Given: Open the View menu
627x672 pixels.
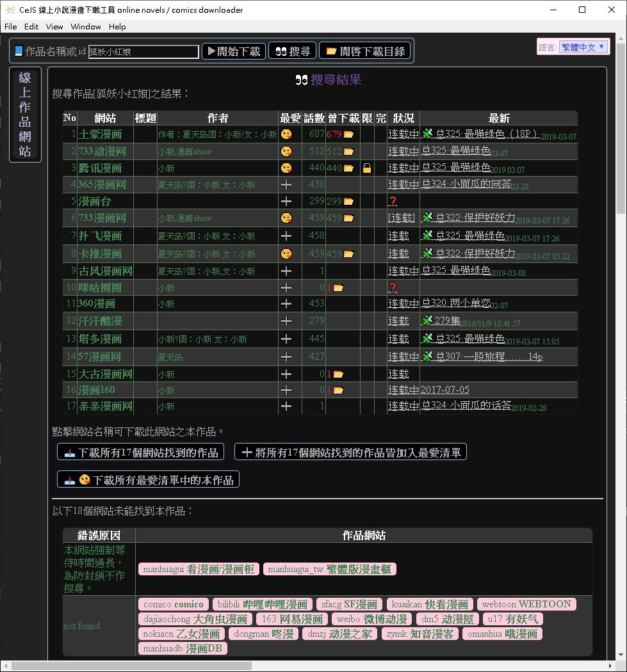Looking at the screenshot, I should [x=54, y=27].
